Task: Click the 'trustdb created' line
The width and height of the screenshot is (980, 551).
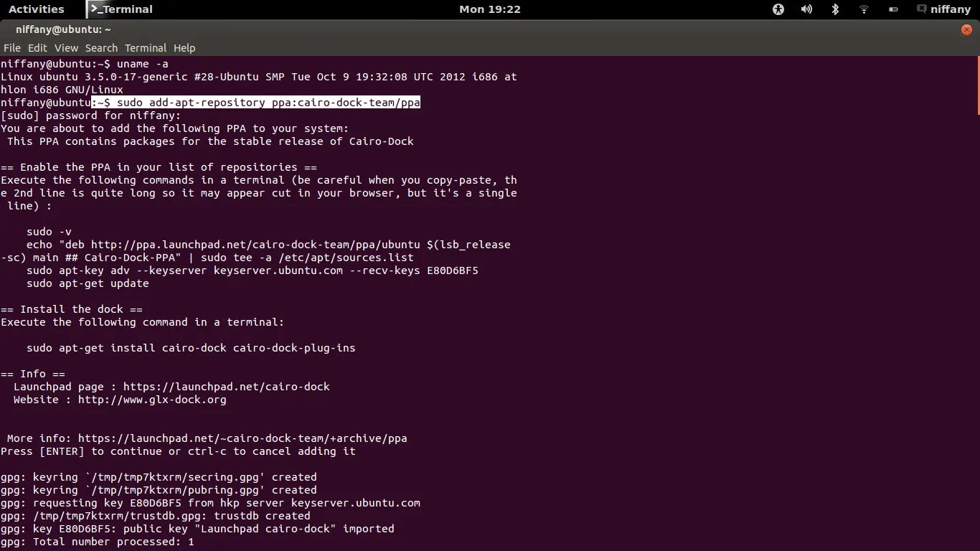Action: [156, 516]
